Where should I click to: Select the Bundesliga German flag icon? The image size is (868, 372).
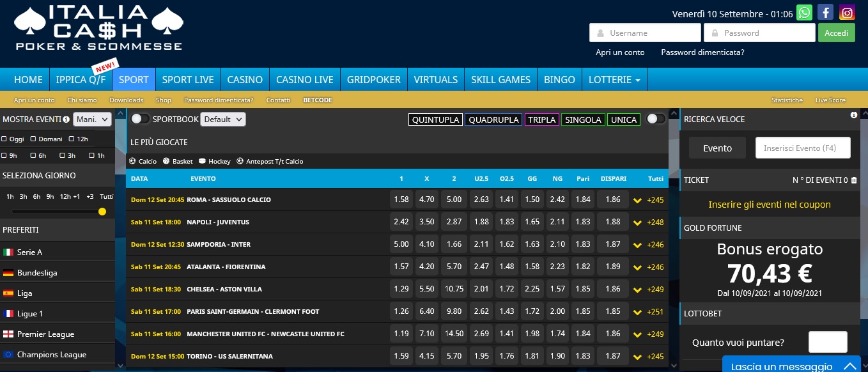(x=8, y=273)
